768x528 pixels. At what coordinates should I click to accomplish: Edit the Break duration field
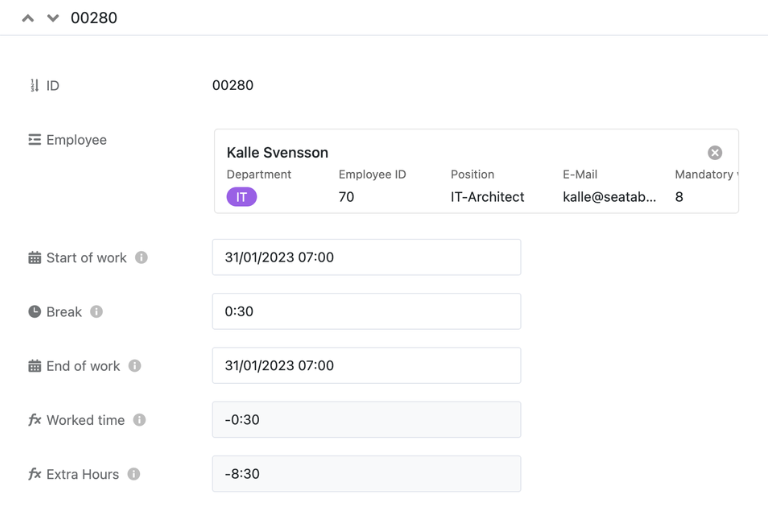tap(366, 311)
